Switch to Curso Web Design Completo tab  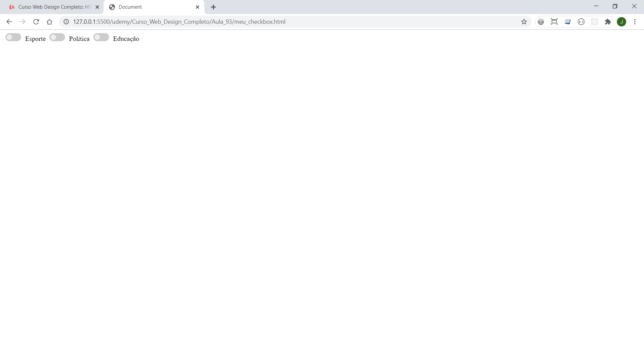tap(54, 7)
